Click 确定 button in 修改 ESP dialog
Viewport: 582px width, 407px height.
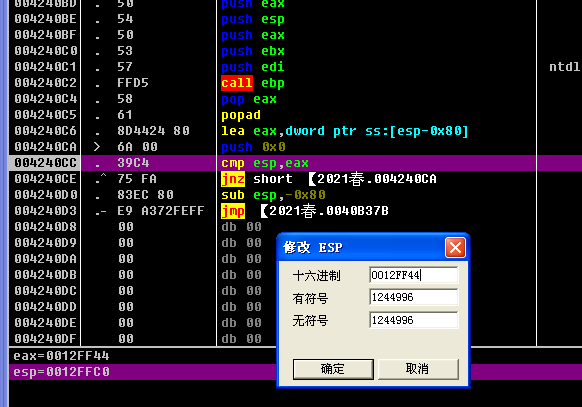[x=333, y=369]
